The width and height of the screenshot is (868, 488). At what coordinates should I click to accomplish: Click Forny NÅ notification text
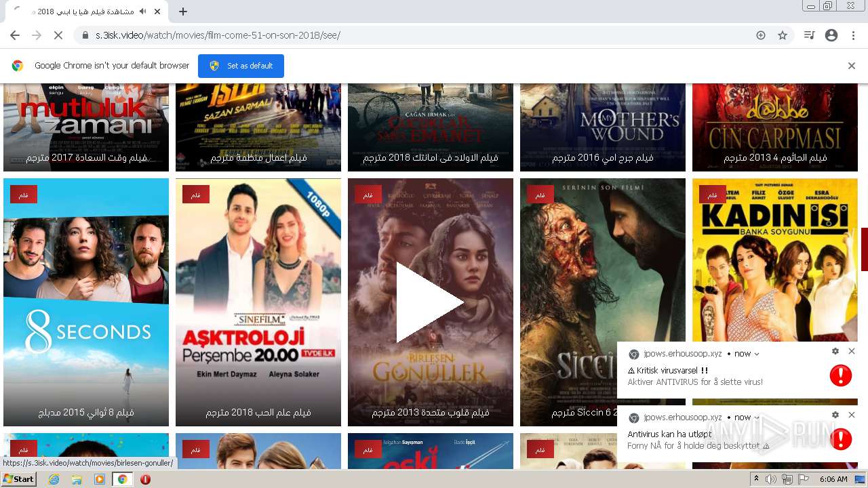[698, 446]
